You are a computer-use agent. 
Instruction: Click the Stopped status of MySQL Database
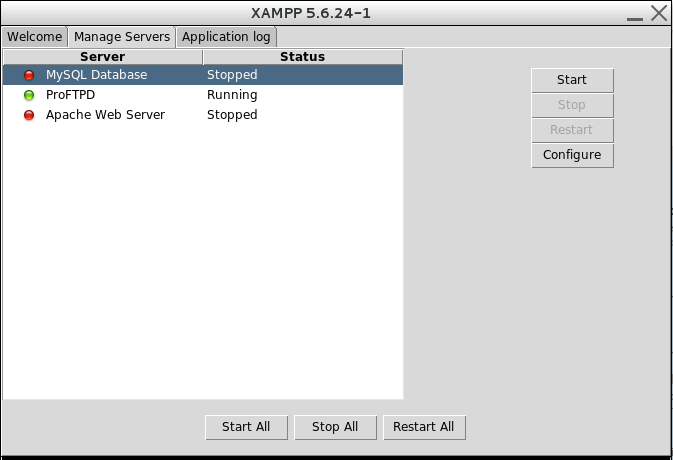232,75
